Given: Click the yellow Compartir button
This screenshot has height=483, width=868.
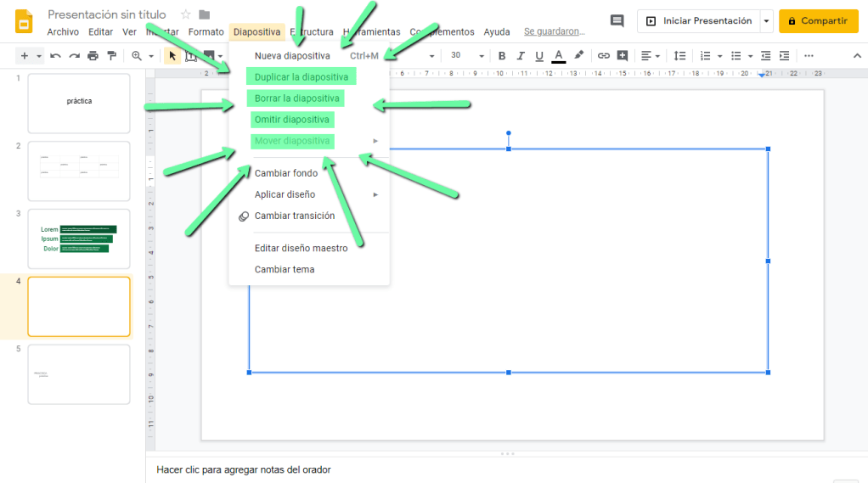Looking at the screenshot, I should 818,21.
